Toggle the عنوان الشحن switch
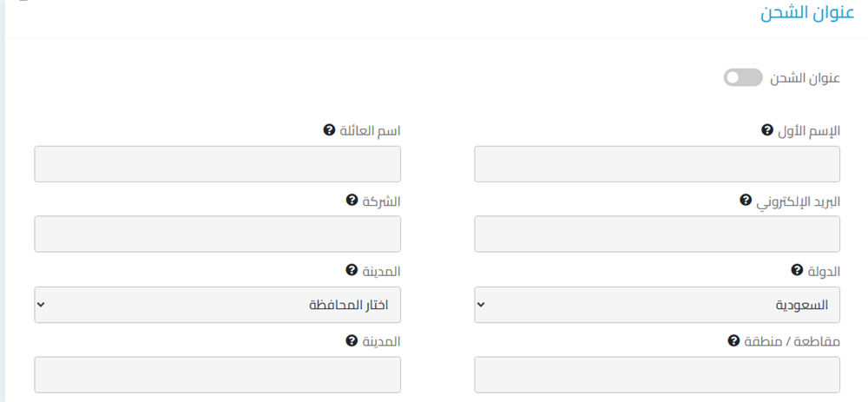 742,78
